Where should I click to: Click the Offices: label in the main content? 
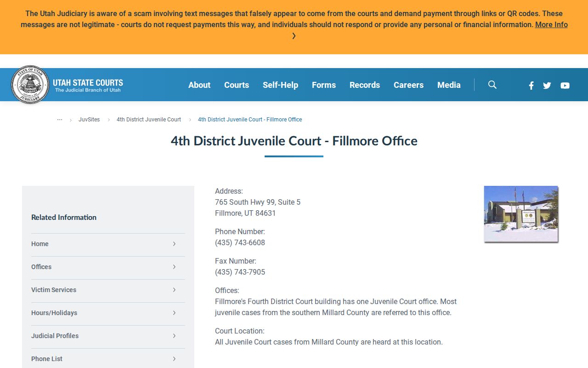tap(227, 291)
